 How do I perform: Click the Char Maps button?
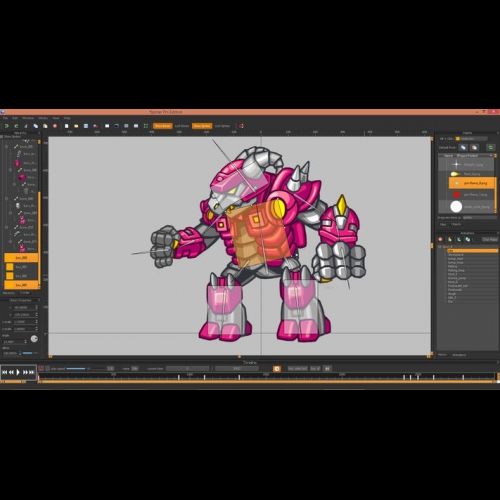click(x=490, y=239)
